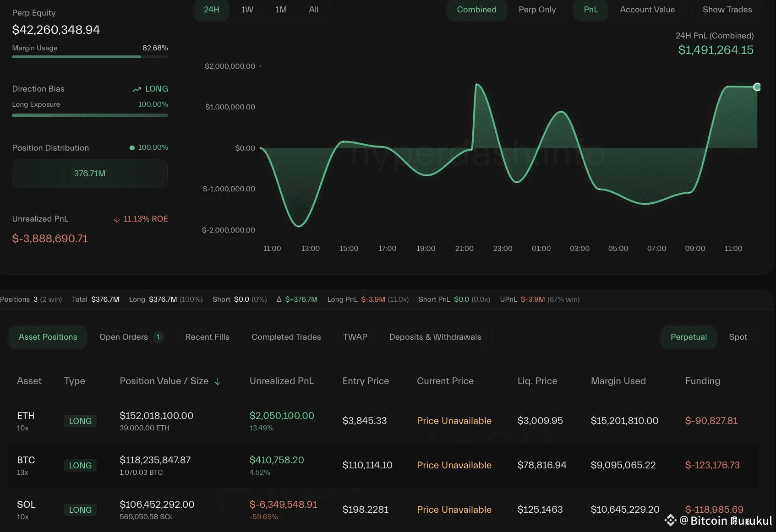Click the delta symbol in the summary bar
Screen dimensions: 776x532
tap(279, 299)
